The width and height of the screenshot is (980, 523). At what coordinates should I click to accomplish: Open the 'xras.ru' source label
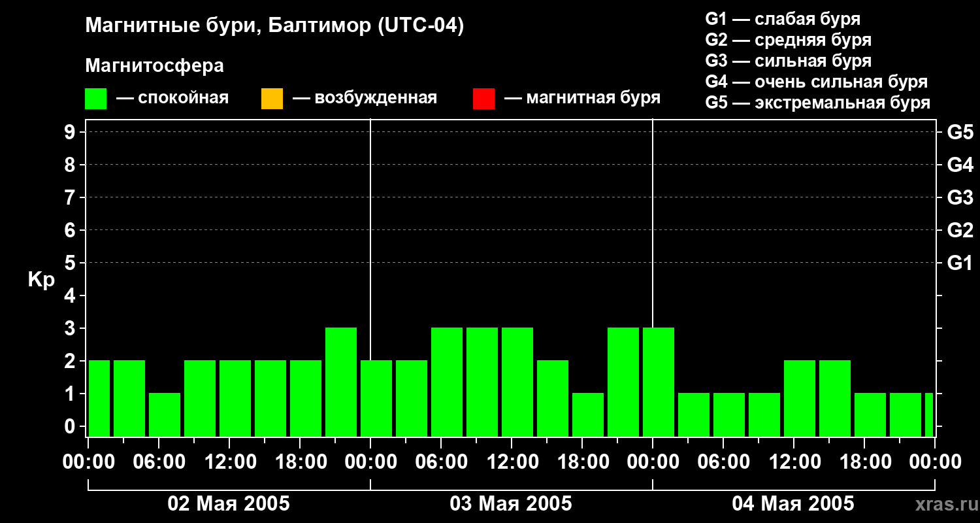click(x=947, y=505)
